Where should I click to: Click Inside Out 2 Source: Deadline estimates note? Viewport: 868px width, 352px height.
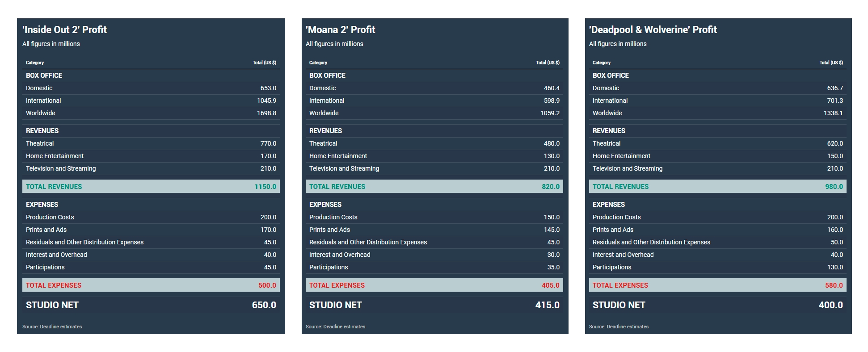(52, 327)
